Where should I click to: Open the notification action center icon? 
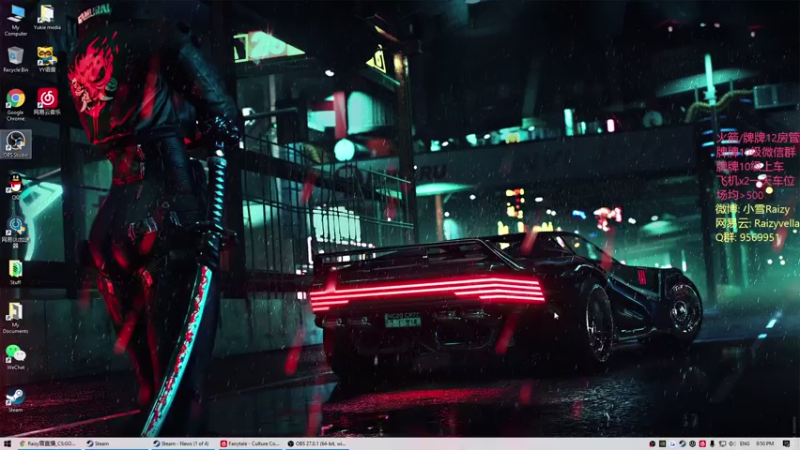click(786, 444)
